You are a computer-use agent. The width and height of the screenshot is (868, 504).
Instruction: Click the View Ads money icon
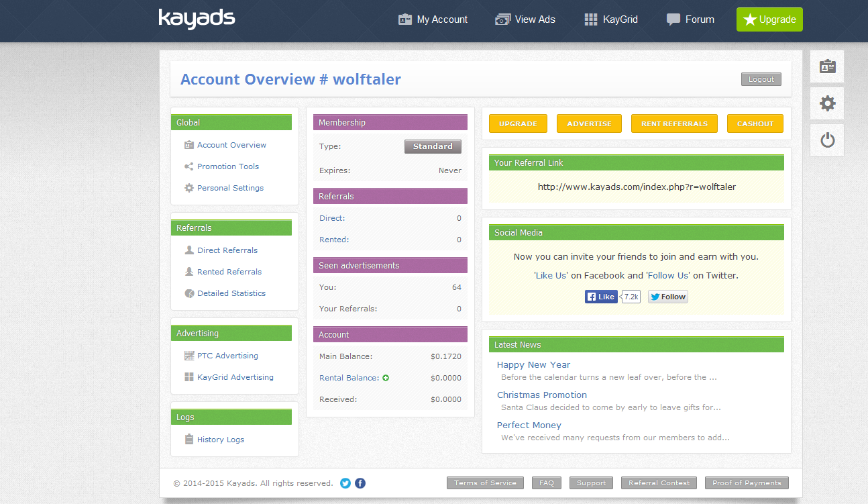click(x=502, y=19)
